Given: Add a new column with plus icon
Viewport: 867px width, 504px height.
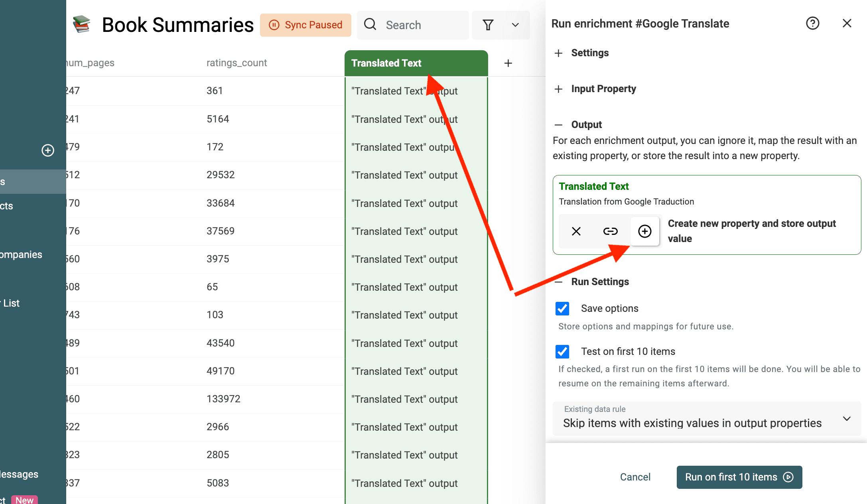Looking at the screenshot, I should [x=508, y=63].
